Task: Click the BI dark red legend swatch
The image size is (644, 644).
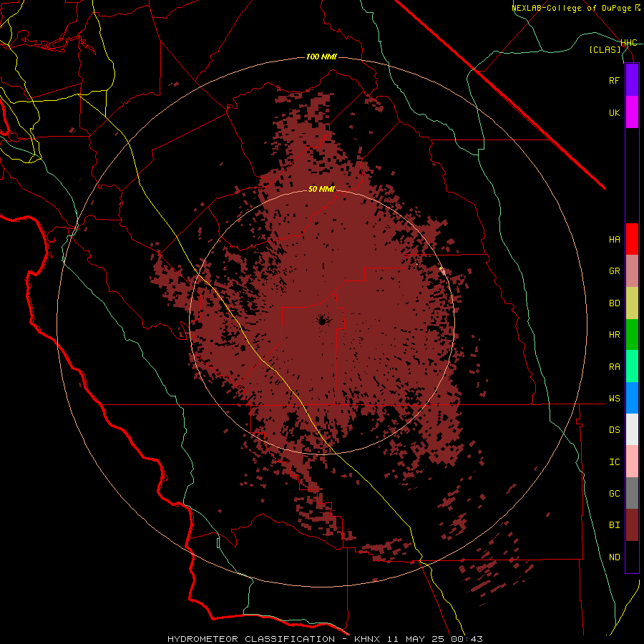Action: tap(632, 525)
